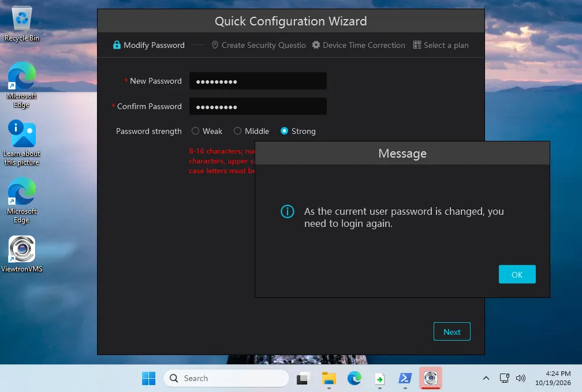The width and height of the screenshot is (582, 392).
Task: Open File Explorer from the taskbar
Action: [329, 378]
